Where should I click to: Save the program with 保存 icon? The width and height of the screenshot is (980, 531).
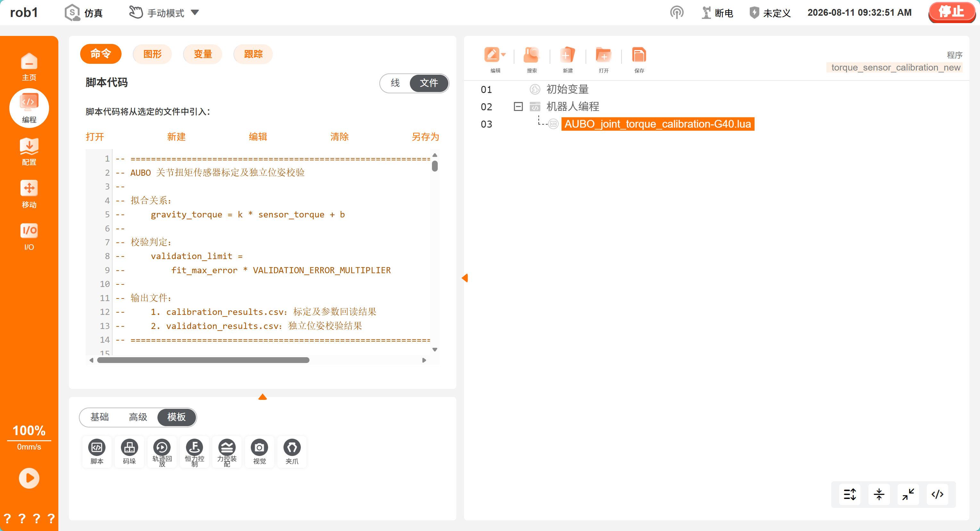[x=639, y=60]
